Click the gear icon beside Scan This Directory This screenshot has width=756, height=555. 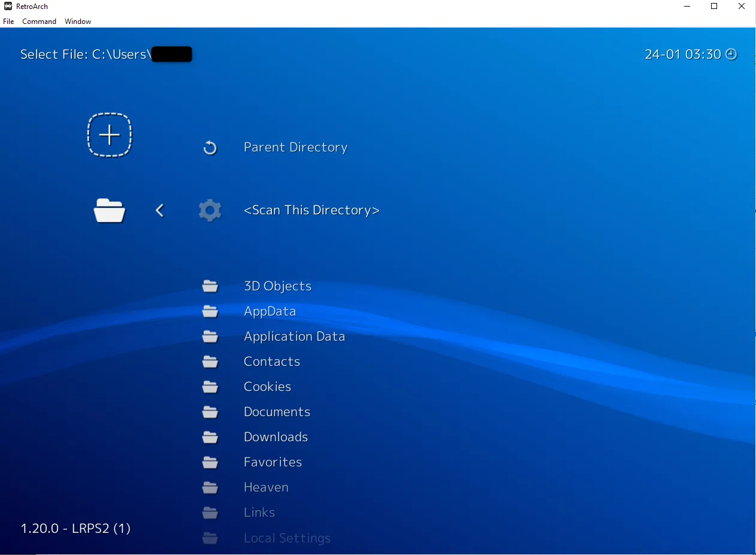click(210, 211)
